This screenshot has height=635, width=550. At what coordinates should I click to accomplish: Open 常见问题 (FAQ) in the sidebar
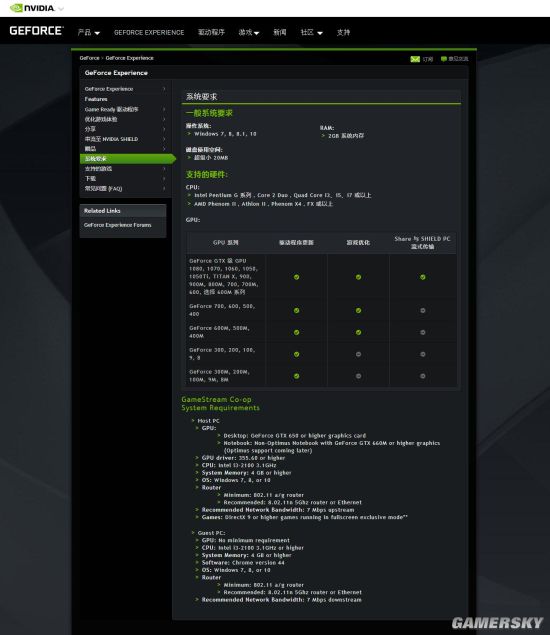pyautogui.click(x=103, y=188)
